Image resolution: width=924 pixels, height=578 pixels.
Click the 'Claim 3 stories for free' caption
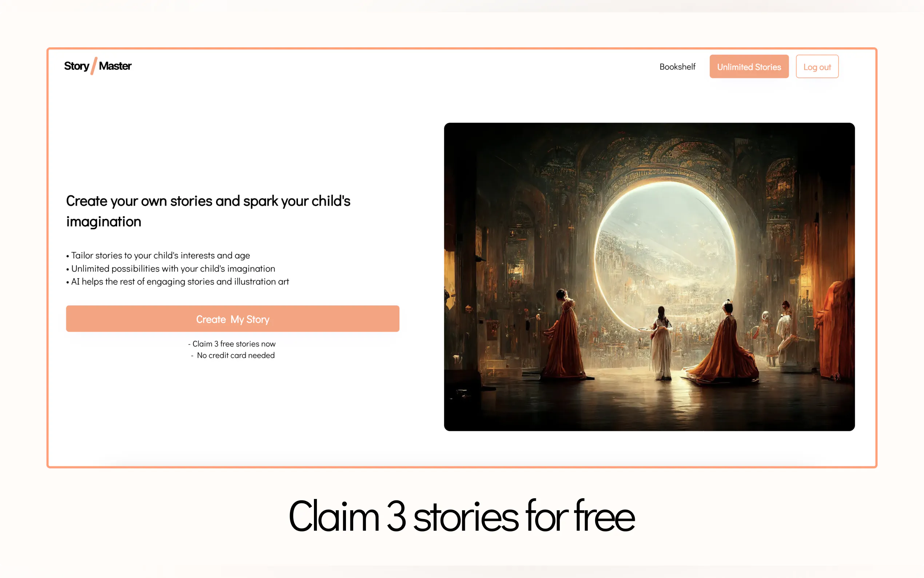click(x=461, y=516)
